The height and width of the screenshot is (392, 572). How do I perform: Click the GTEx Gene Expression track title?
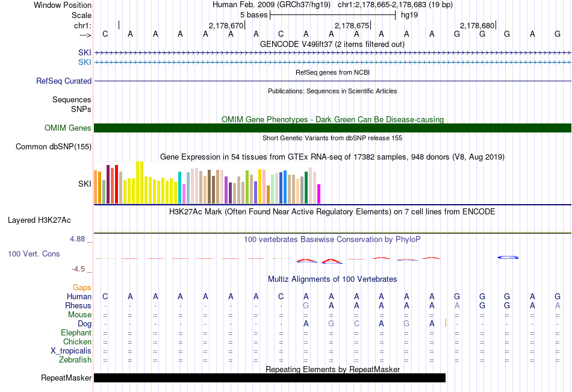(x=332, y=157)
